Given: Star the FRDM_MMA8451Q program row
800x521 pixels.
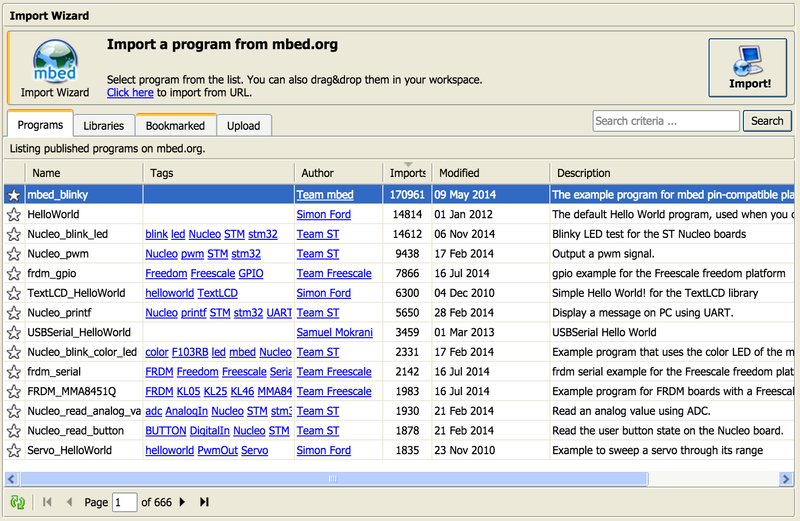Looking at the screenshot, I should tap(14, 392).
